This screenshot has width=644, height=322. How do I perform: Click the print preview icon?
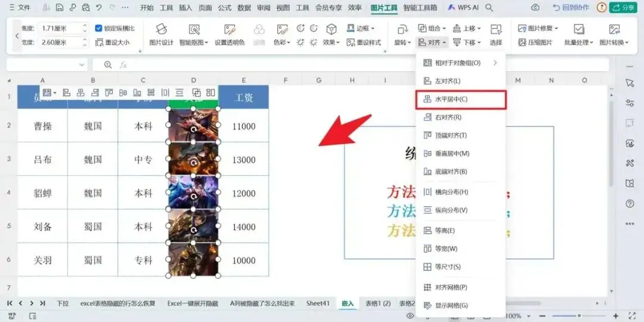click(x=85, y=7)
